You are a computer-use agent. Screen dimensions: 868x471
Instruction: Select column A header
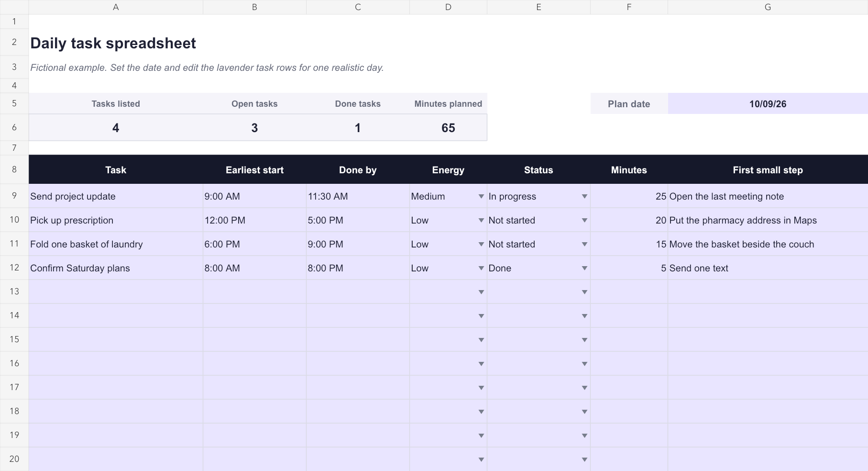(116, 7)
